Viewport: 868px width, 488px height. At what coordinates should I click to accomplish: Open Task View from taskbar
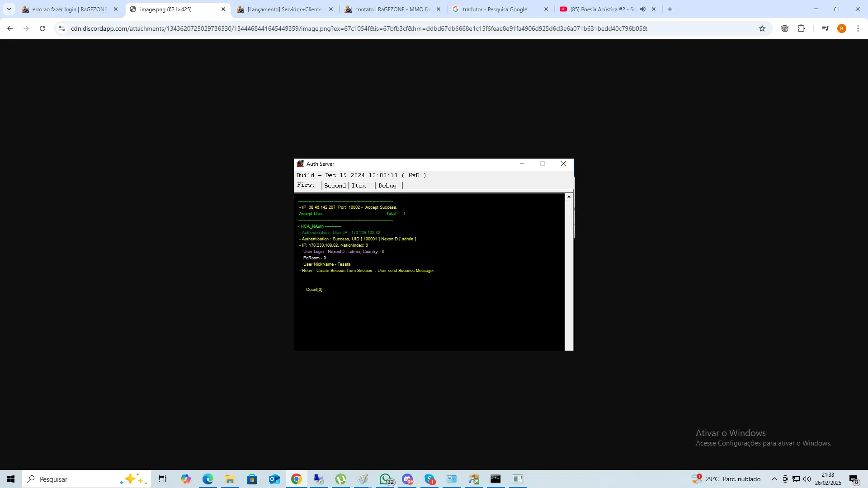pos(163,479)
